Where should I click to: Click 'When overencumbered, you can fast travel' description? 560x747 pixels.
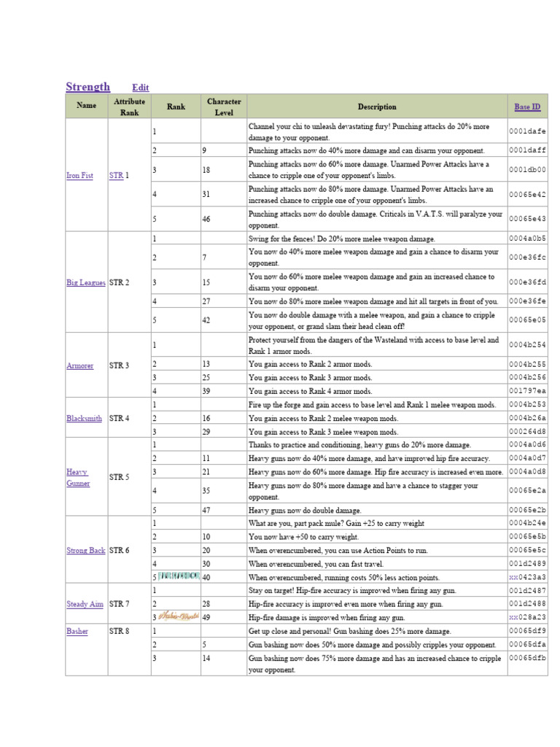(316, 564)
